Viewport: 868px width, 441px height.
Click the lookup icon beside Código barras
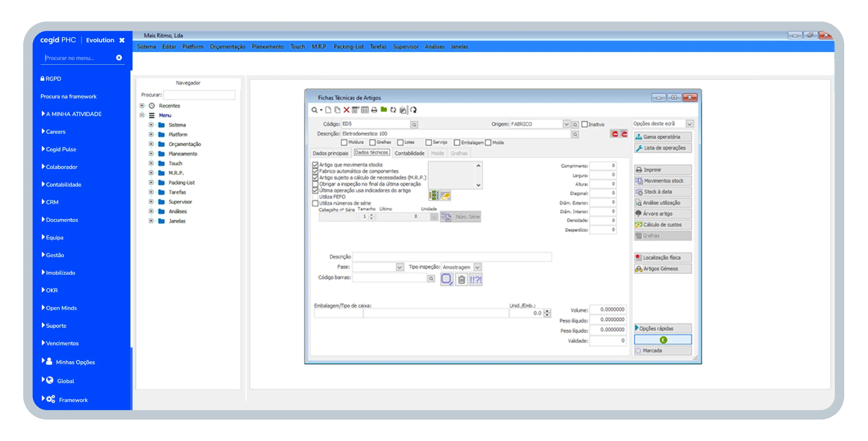(431, 279)
